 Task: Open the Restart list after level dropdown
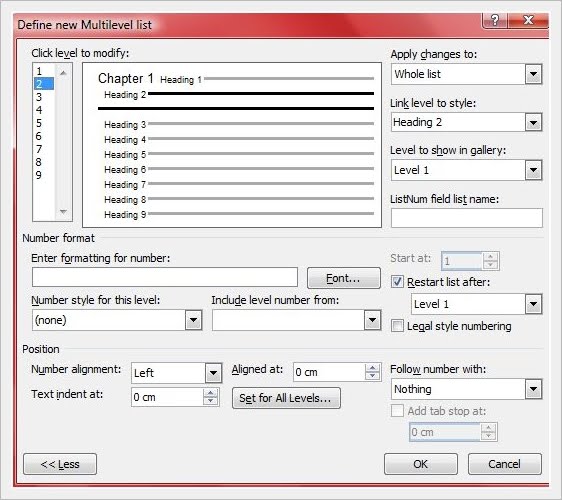click(x=533, y=304)
